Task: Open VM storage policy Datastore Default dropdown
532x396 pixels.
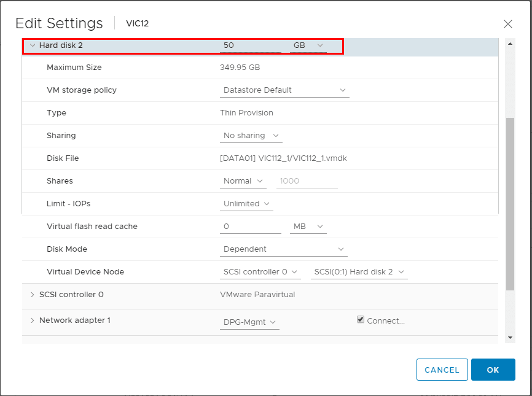Action: click(284, 90)
